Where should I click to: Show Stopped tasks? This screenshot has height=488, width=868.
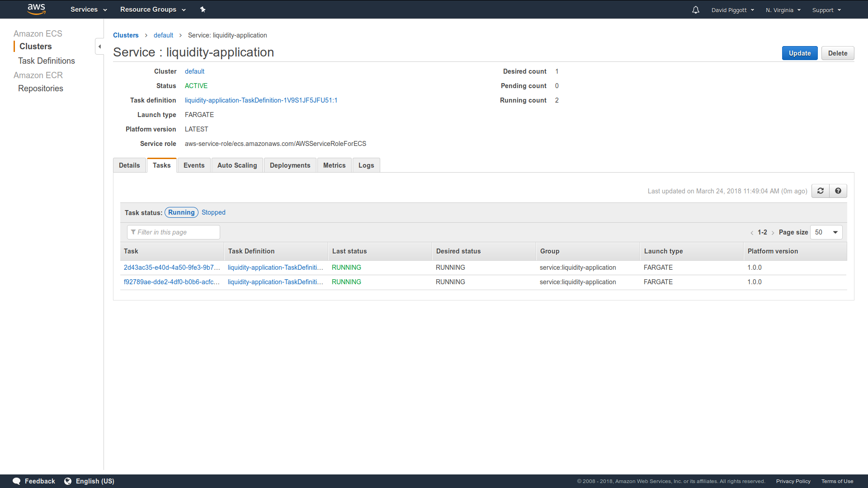click(x=213, y=212)
